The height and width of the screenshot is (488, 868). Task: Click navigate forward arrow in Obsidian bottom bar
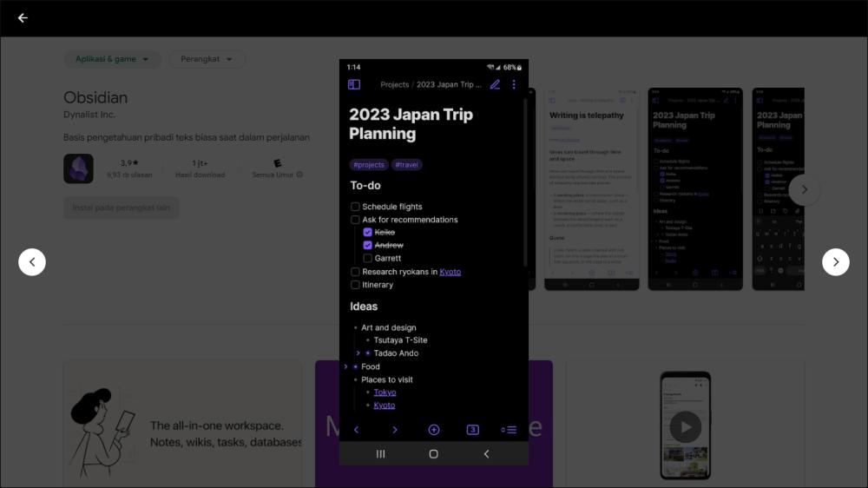[x=395, y=430]
